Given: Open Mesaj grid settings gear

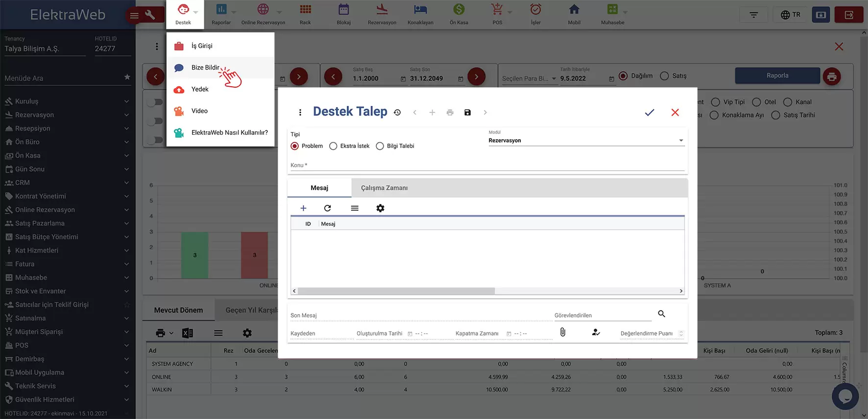Looking at the screenshot, I should pos(380,208).
